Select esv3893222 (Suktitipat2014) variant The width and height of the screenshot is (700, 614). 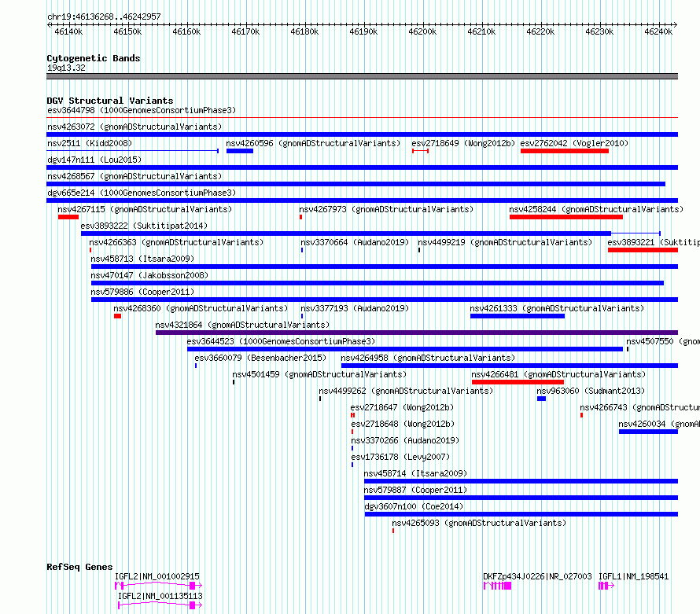tap(144, 226)
